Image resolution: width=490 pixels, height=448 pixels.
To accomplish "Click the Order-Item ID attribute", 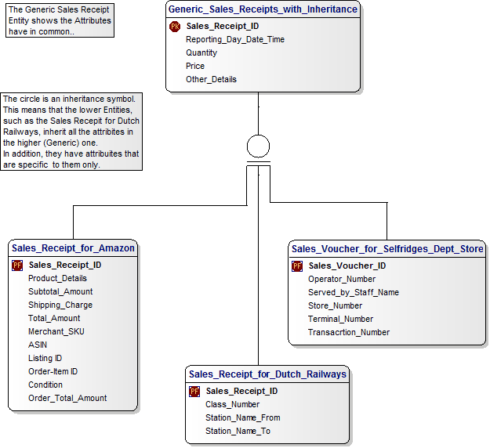I will (53, 371).
